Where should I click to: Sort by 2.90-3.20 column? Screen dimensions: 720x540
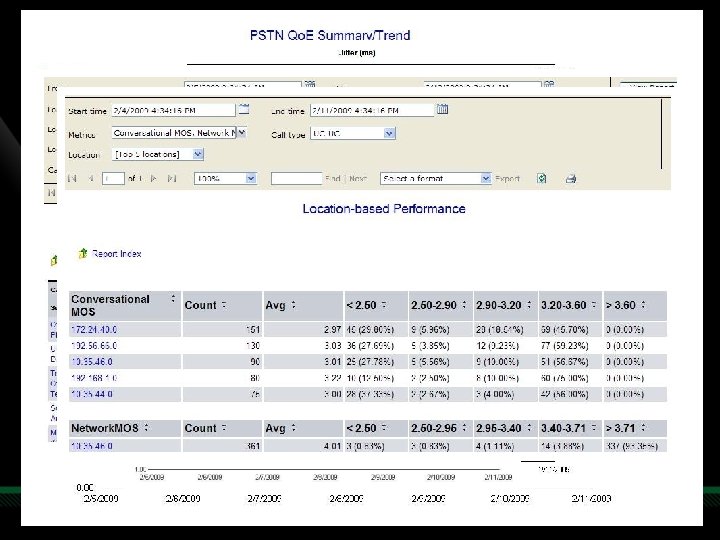coord(529,305)
